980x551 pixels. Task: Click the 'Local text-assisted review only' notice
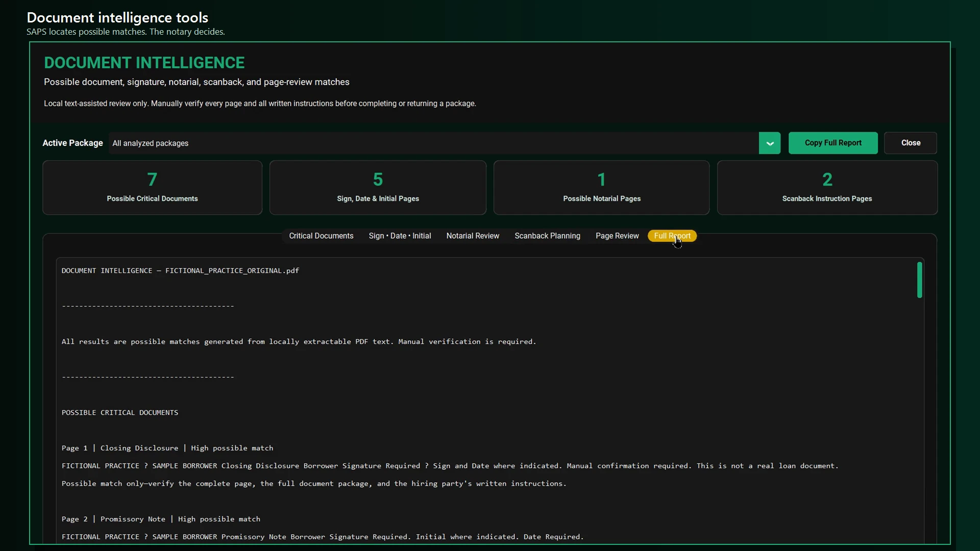click(260, 104)
